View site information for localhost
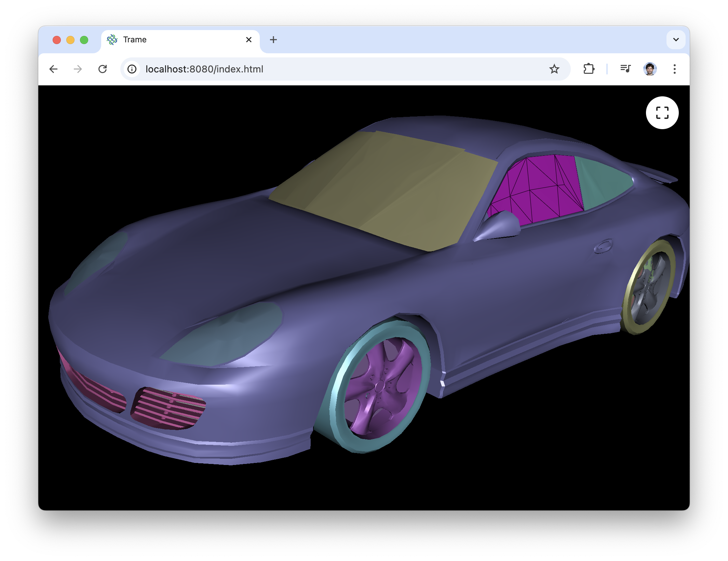This screenshot has width=728, height=561. coord(132,69)
